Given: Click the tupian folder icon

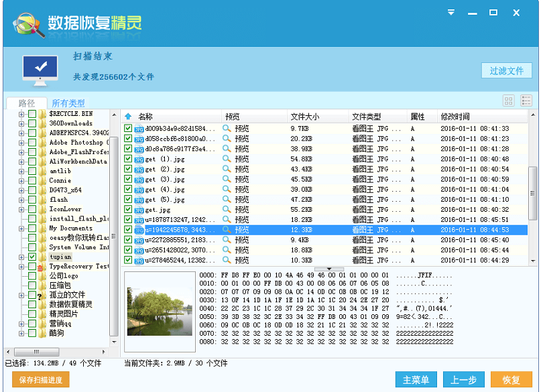Looking at the screenshot, I should (43, 257).
